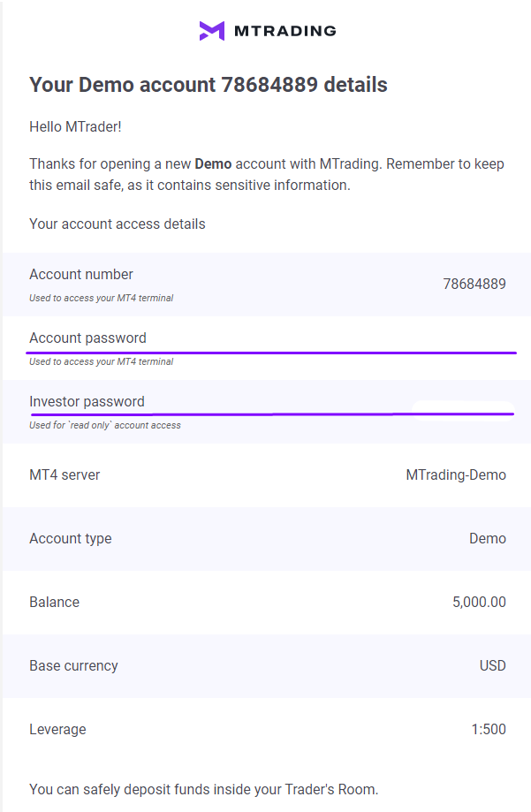Click the Investor password label
This screenshot has width=531, height=812.
(87, 402)
